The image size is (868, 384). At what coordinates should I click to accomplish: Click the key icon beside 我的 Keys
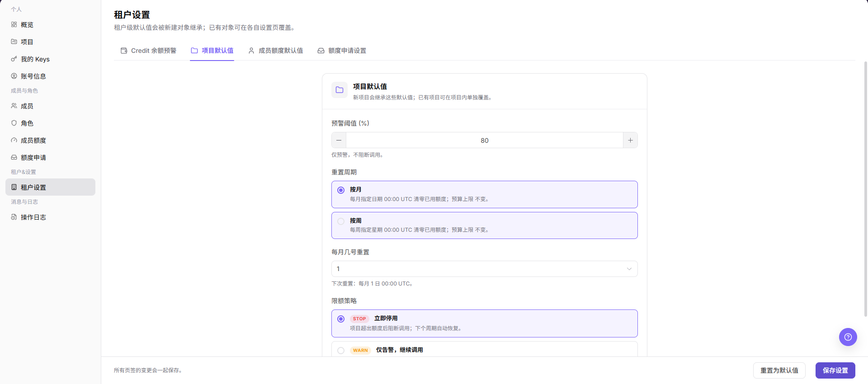tap(14, 59)
